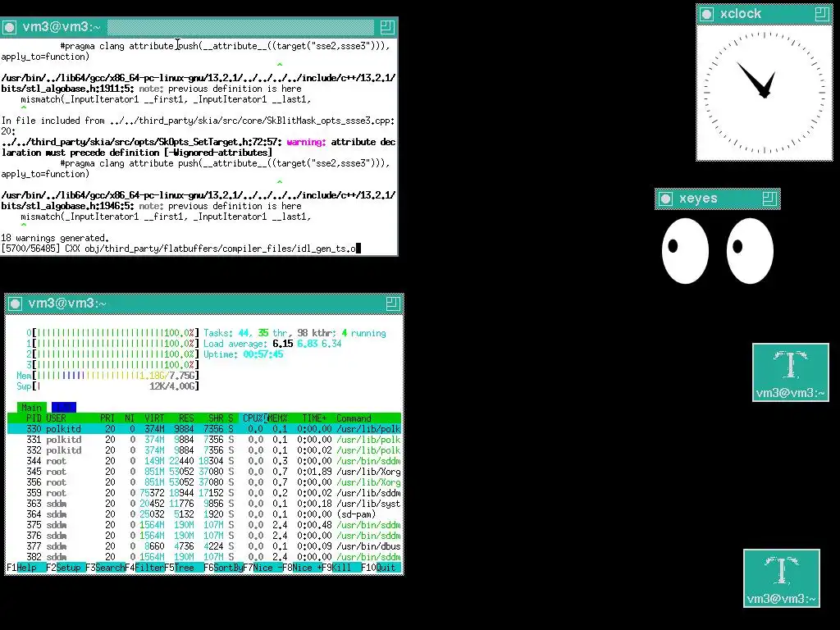
Task: Click the Uptime value 00:57:45
Action: pyautogui.click(x=263, y=354)
